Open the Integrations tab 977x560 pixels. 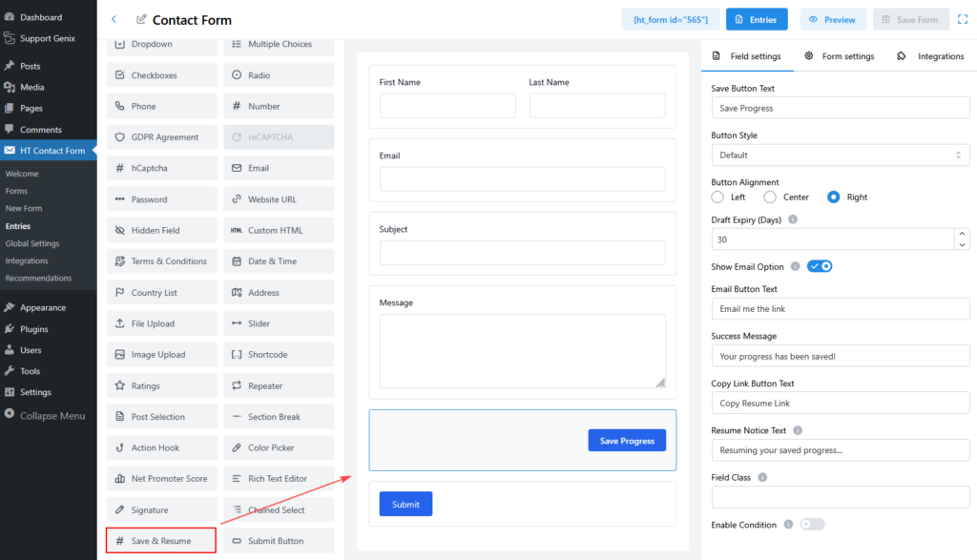(x=931, y=56)
